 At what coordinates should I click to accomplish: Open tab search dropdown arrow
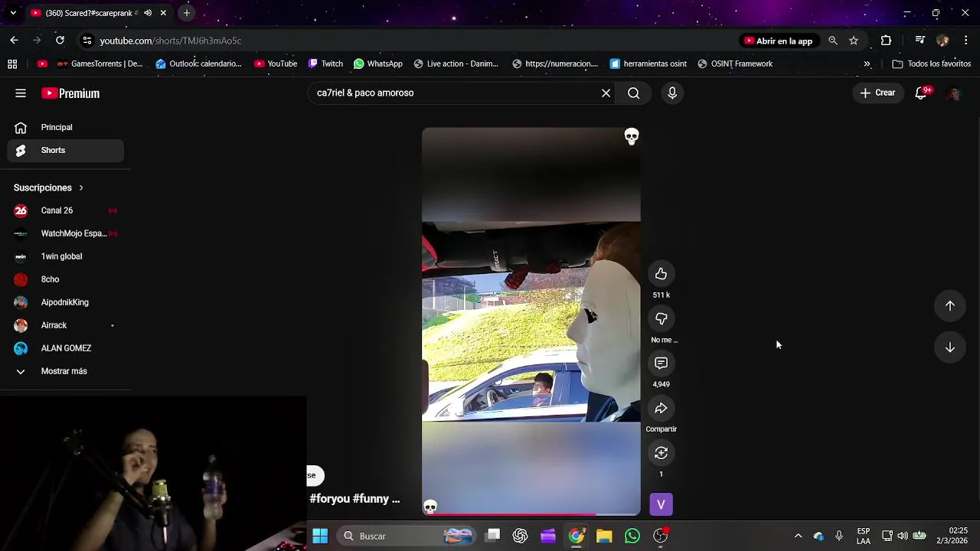(x=13, y=13)
